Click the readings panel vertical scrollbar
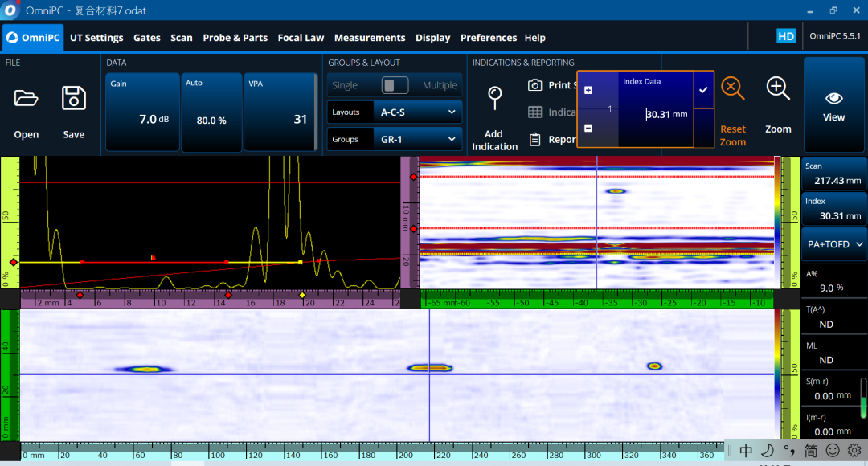This screenshot has width=868, height=466. (x=863, y=398)
